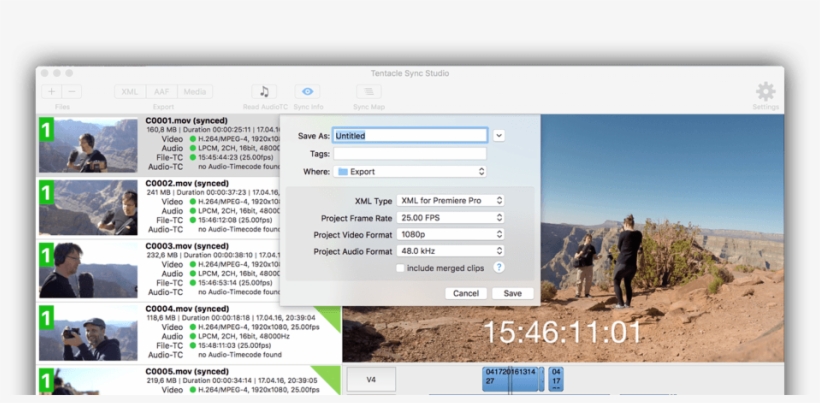Click C0003 File-TC 15:46:53:14 value

coord(235,283)
